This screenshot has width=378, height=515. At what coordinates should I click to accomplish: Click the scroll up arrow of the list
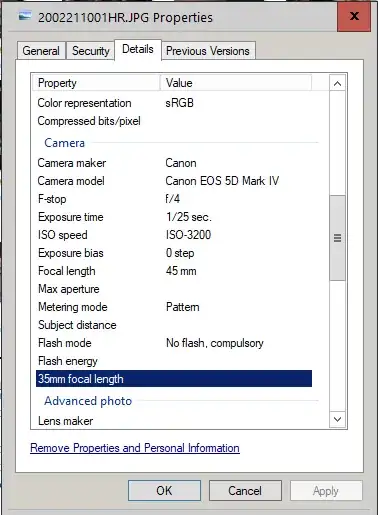tap(337, 83)
